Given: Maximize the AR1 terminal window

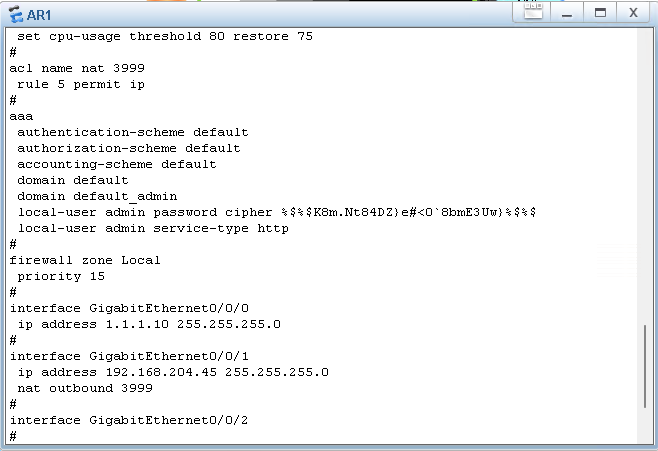Looking at the screenshot, I should [600, 13].
